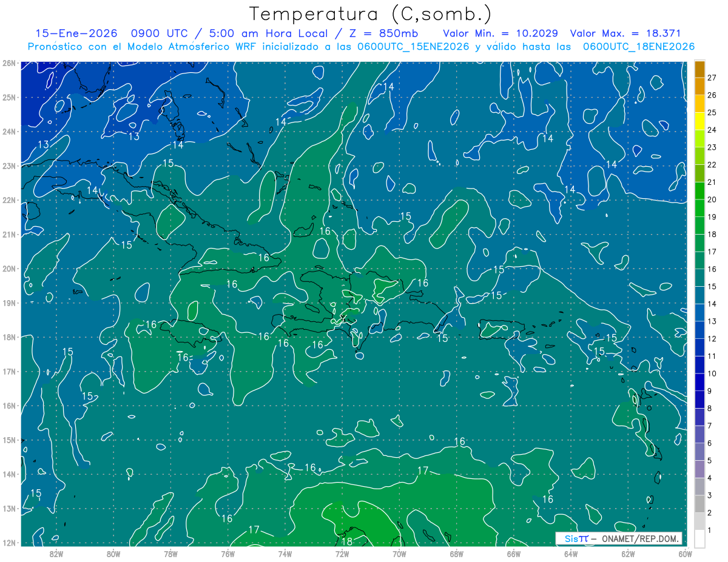The height and width of the screenshot is (562, 728).
Task: Click longitude axis label "68W"
Action: point(456,554)
